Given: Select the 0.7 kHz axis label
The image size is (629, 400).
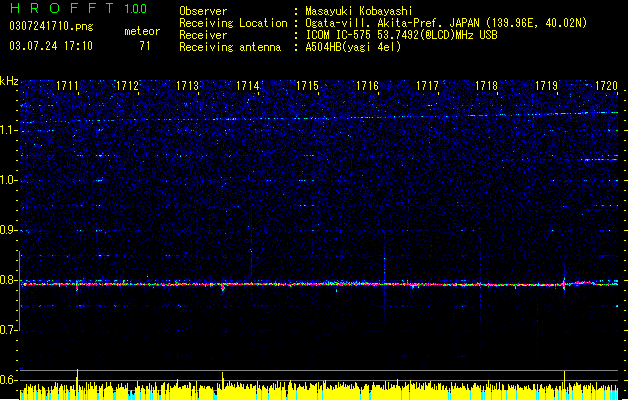Looking at the screenshot, I should (9, 330).
